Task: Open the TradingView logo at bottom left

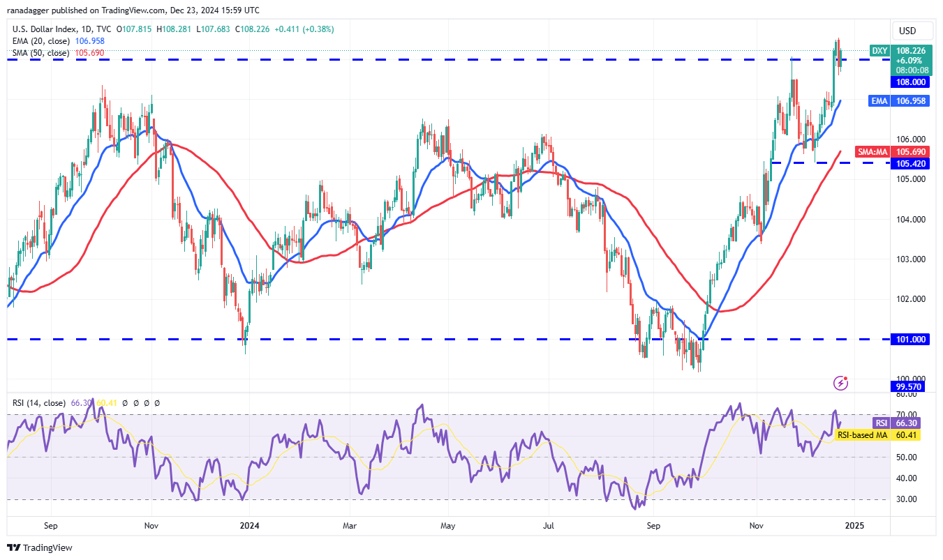Action: (x=39, y=548)
